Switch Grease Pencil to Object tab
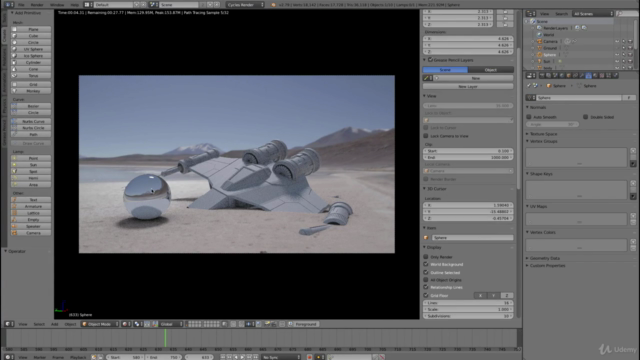The width and height of the screenshot is (640, 360). [x=491, y=70]
